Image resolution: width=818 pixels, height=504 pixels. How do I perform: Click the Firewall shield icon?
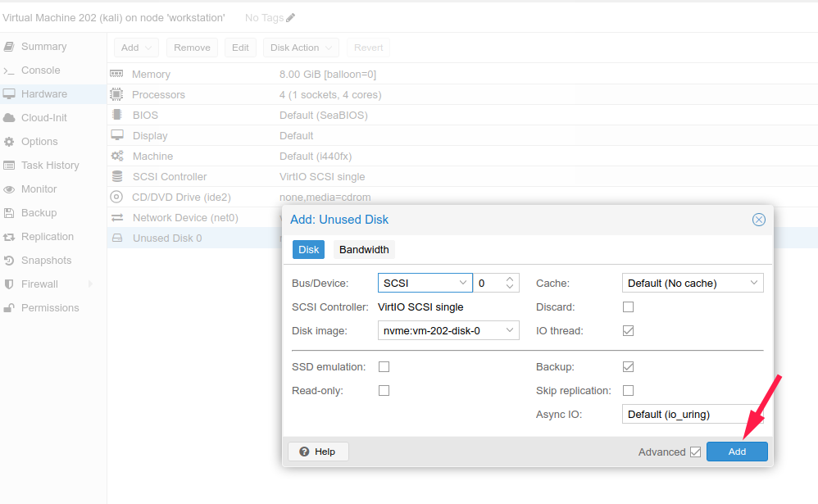pyautogui.click(x=9, y=284)
